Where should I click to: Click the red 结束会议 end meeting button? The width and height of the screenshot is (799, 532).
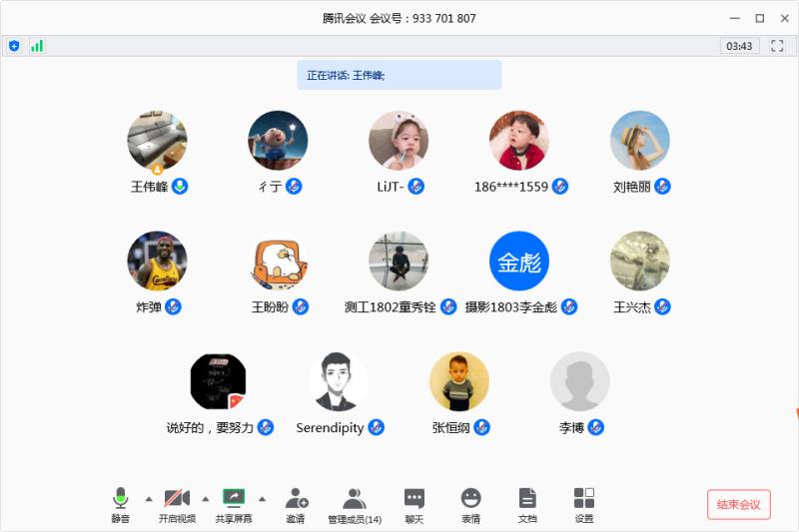tap(738, 505)
